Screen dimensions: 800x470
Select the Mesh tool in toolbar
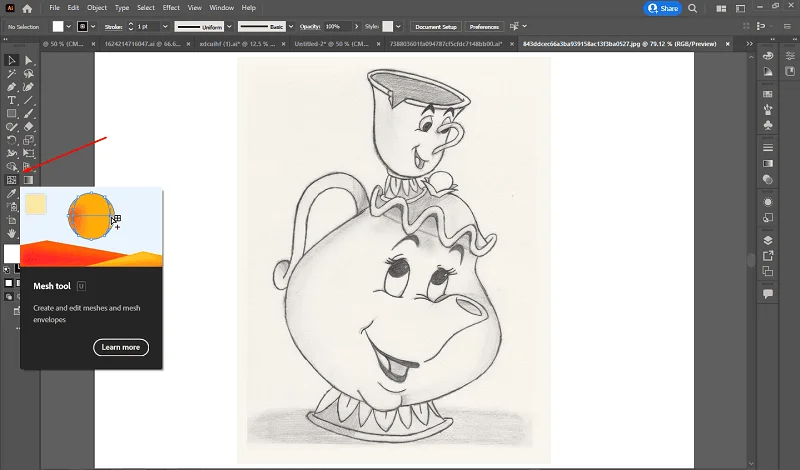pyautogui.click(x=11, y=180)
